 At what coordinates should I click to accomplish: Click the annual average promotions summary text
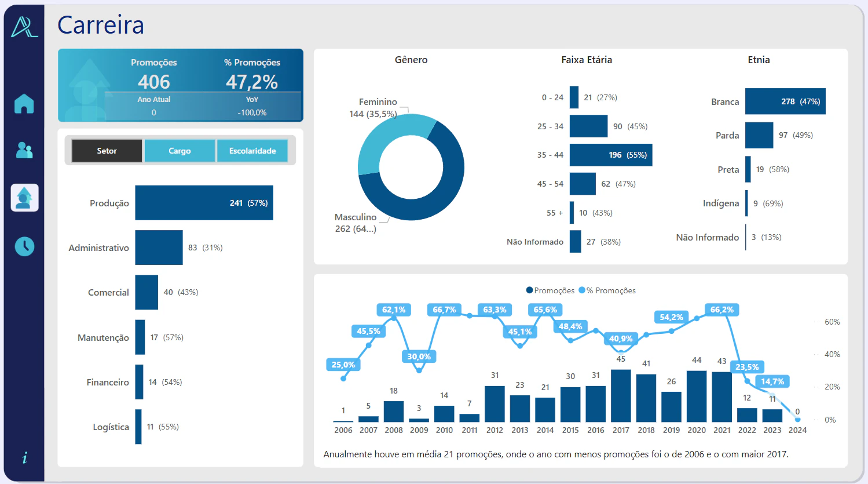pyautogui.click(x=556, y=454)
